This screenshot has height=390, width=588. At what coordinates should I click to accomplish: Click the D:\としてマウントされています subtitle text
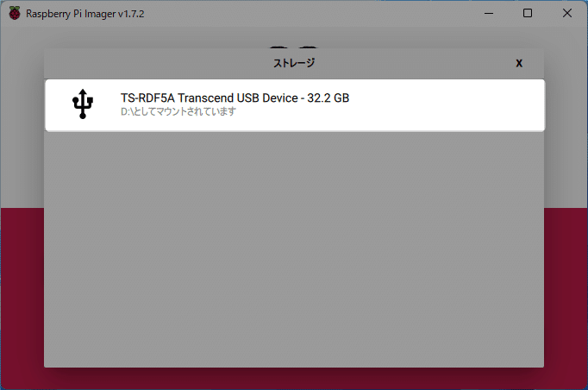(178, 111)
